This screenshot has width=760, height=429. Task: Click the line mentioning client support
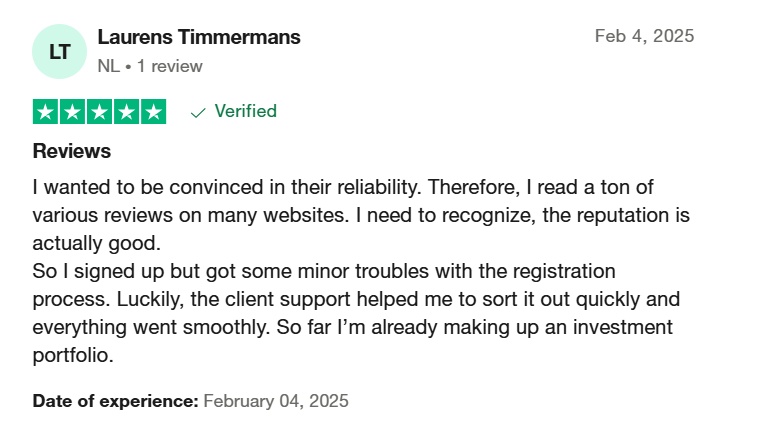(x=356, y=299)
